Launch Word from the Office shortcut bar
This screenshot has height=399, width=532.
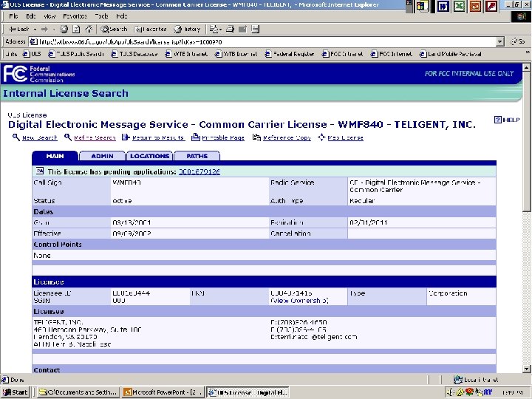443,6
